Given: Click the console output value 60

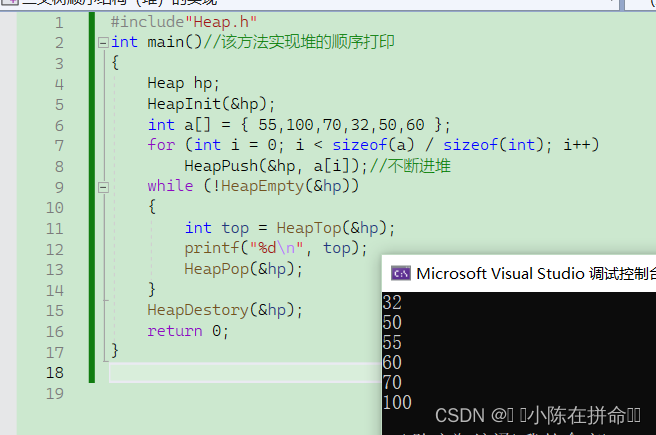Looking at the screenshot, I should pyautogui.click(x=392, y=362).
